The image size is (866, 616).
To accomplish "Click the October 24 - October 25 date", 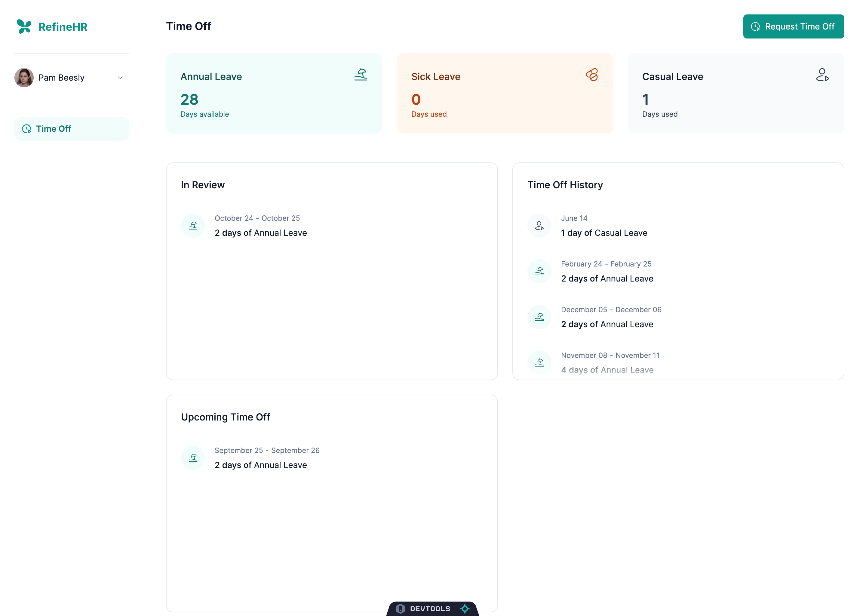I will click(x=257, y=218).
